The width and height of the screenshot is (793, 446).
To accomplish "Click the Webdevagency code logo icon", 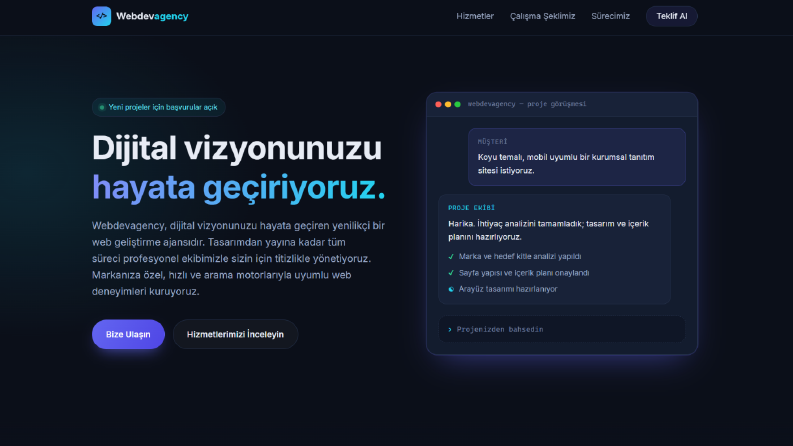I will (x=101, y=16).
